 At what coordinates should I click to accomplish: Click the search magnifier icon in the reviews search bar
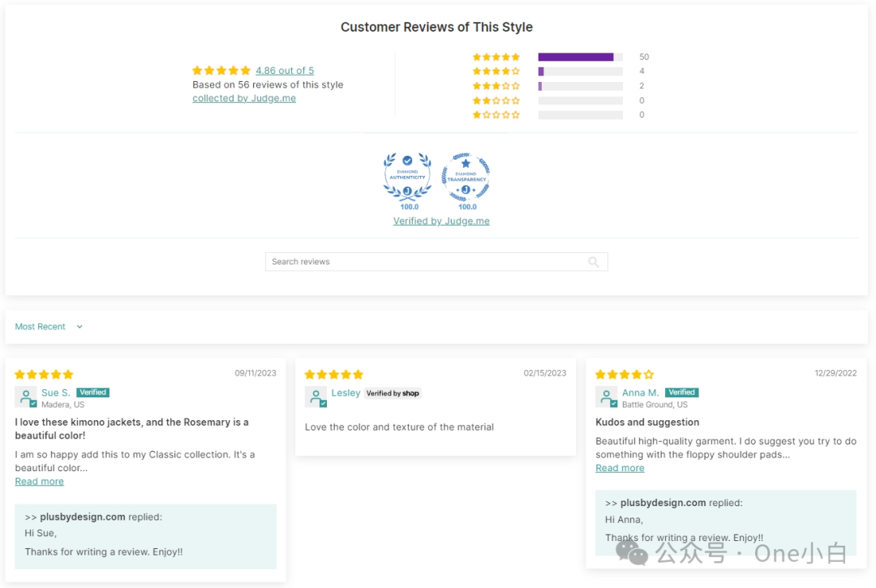(x=593, y=261)
